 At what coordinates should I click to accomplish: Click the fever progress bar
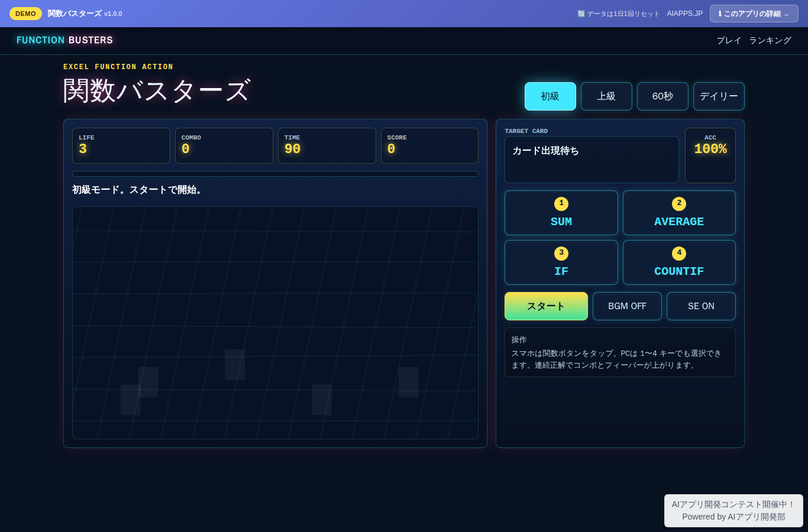click(275, 174)
